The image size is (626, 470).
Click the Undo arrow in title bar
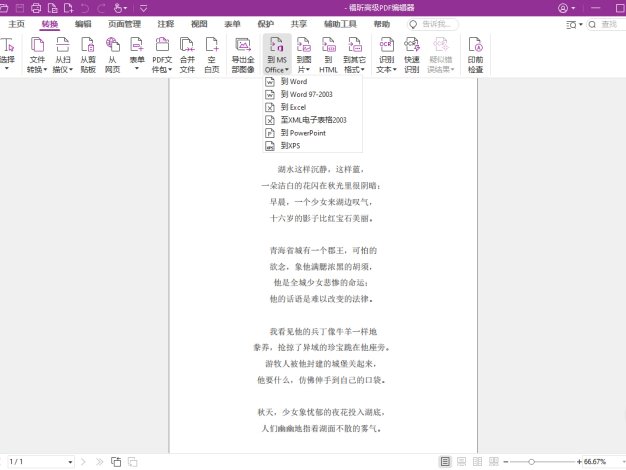click(85, 8)
